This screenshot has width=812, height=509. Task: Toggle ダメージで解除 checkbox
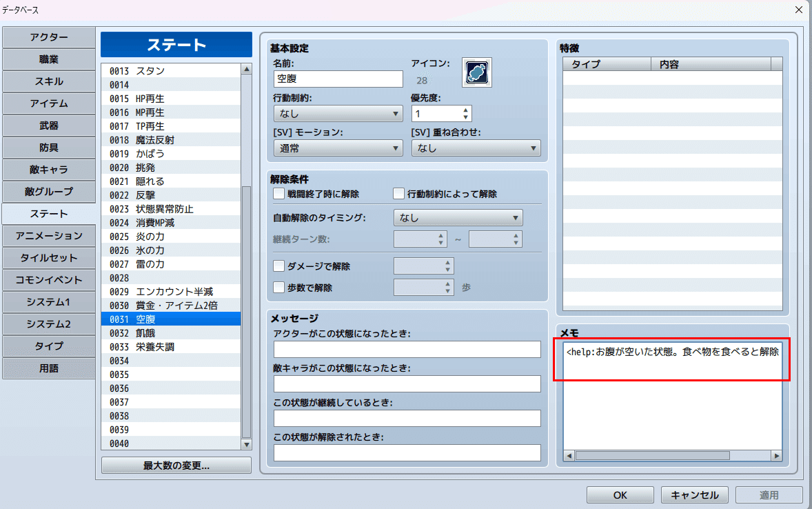pos(278,266)
